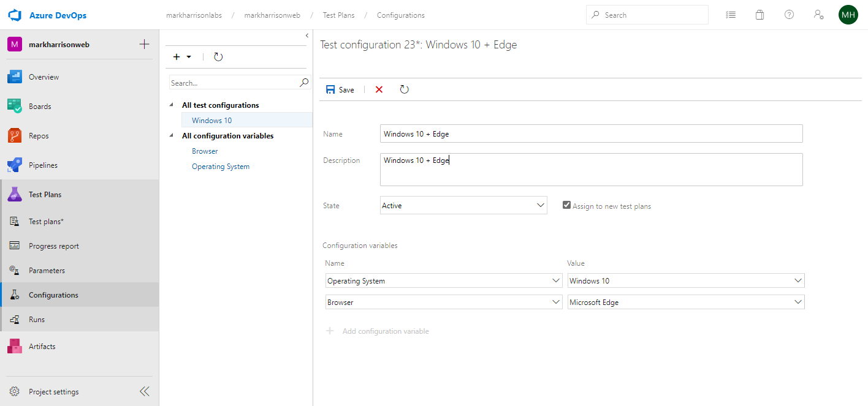Viewport: 868px width, 406px height.
Task: Open Pipelines in the left navigation
Action: 43,165
